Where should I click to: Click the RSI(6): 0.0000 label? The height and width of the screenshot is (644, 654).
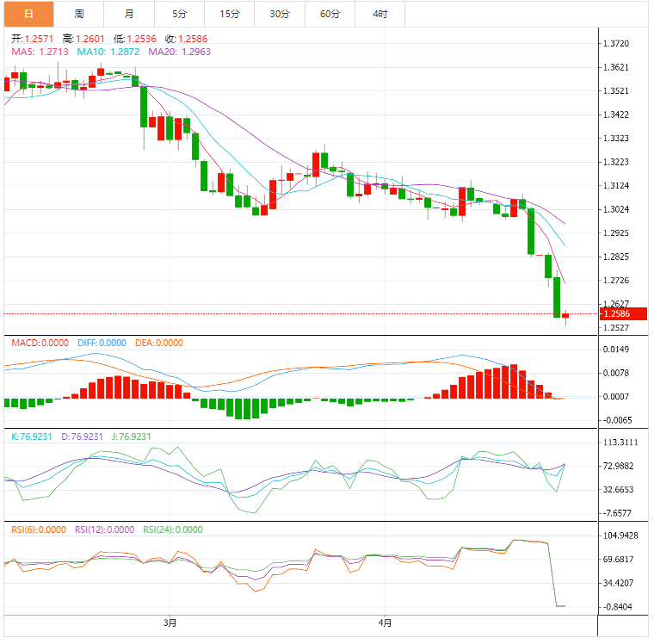click(x=39, y=529)
